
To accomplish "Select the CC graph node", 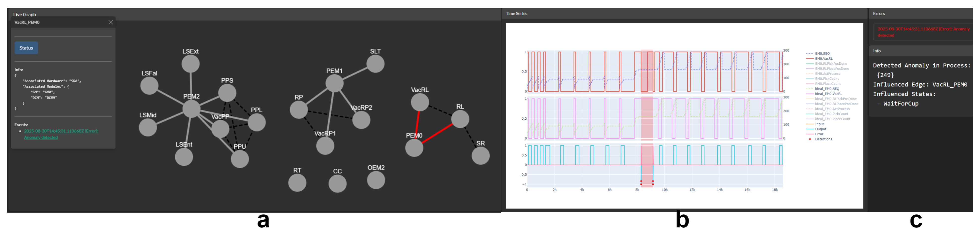I will pos(337,184).
